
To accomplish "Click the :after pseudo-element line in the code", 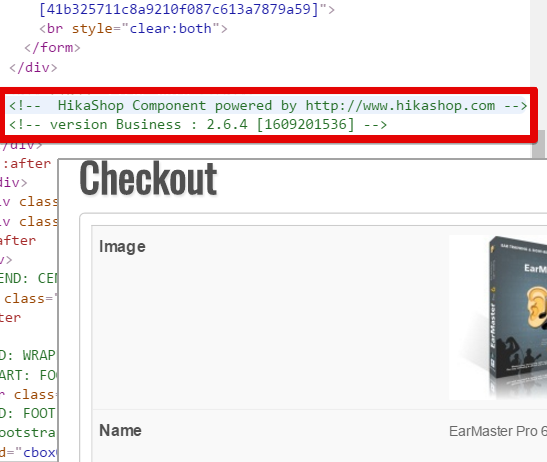I will tap(27, 163).
